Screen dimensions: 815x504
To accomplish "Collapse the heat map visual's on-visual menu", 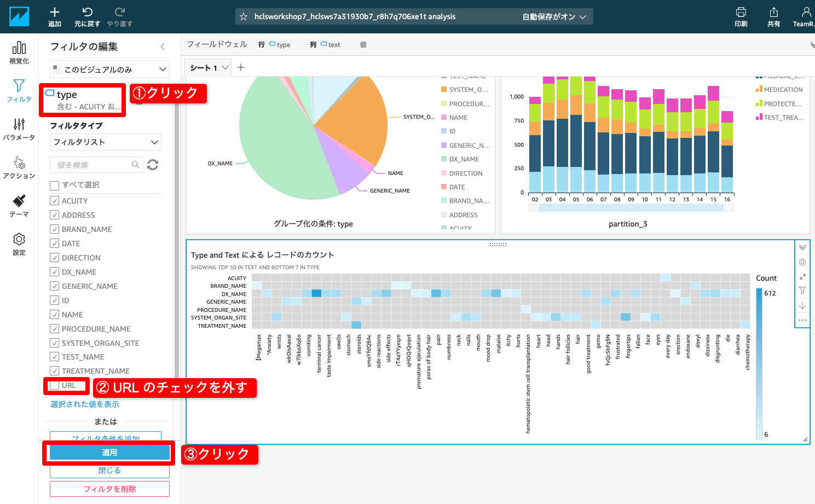I will 802,247.
